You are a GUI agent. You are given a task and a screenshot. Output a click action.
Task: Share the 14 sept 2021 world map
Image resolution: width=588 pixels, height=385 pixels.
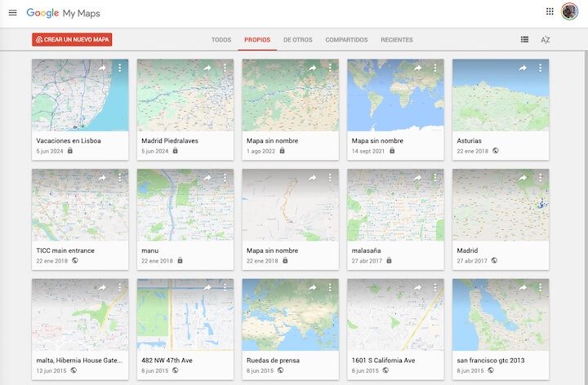pyautogui.click(x=417, y=68)
